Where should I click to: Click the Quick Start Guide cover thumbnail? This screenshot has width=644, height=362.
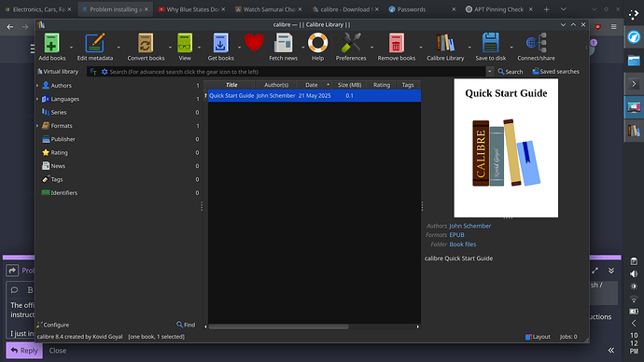pyautogui.click(x=506, y=147)
